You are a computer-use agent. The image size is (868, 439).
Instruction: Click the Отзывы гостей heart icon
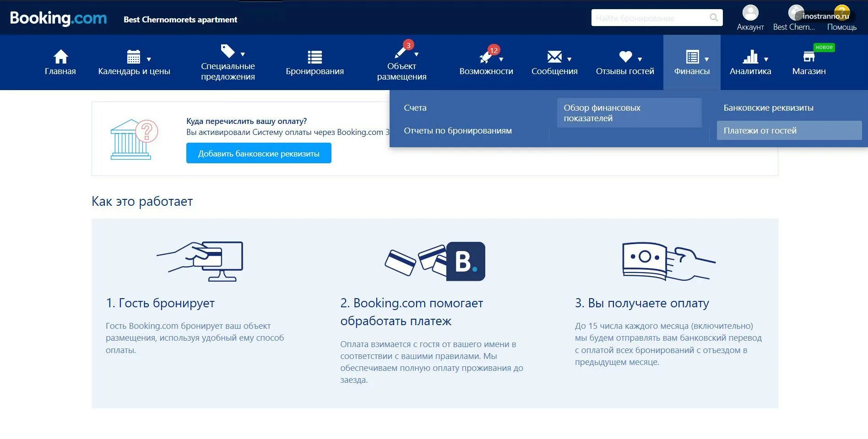[x=625, y=57]
